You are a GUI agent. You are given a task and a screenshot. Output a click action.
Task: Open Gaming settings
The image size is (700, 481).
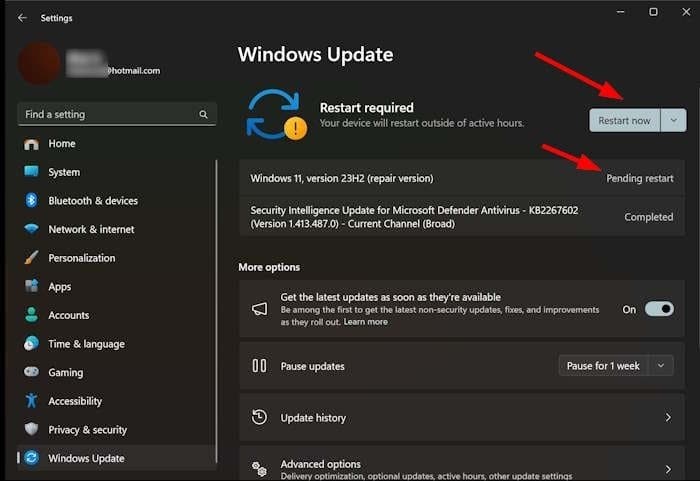point(117,372)
